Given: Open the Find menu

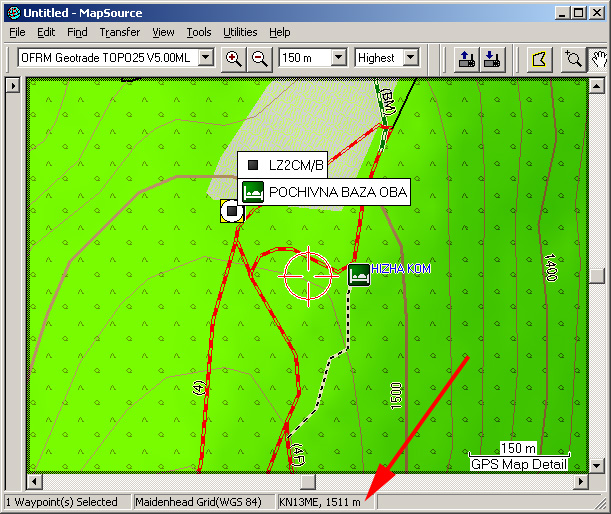Looking at the screenshot, I should click(x=77, y=32).
